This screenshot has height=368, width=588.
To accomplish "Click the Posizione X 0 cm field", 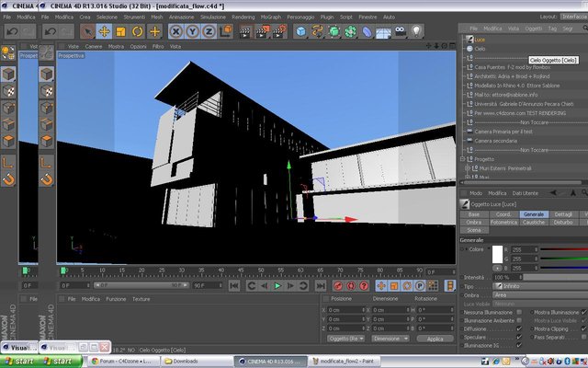I will pyautogui.click(x=345, y=310).
